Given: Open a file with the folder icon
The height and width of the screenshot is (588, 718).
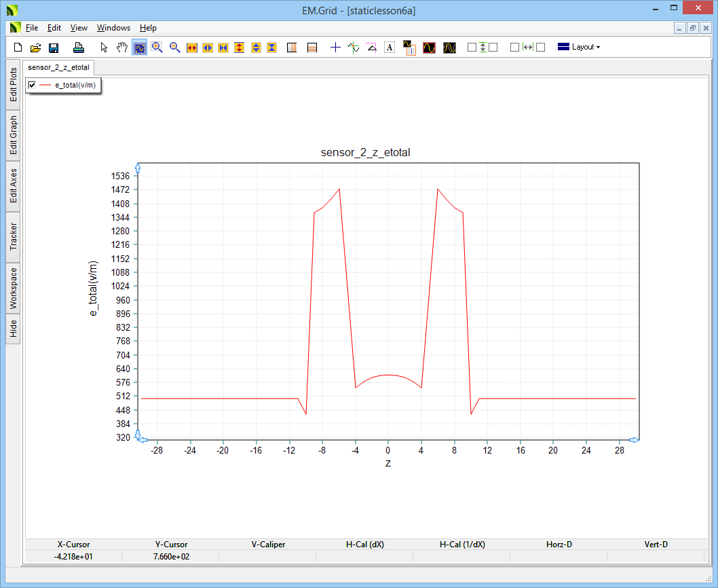Looking at the screenshot, I should tap(36, 48).
